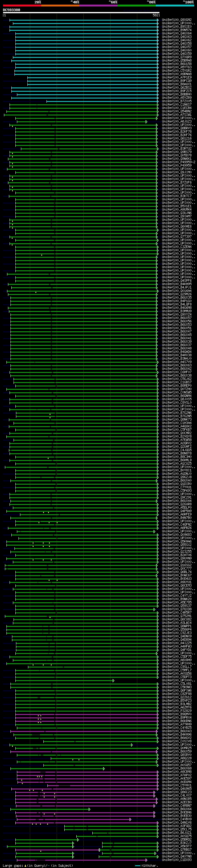The height and width of the screenshot is (868, 197).
Task: Click the UniRef100_C6HF07 label
Action: (177, 372)
